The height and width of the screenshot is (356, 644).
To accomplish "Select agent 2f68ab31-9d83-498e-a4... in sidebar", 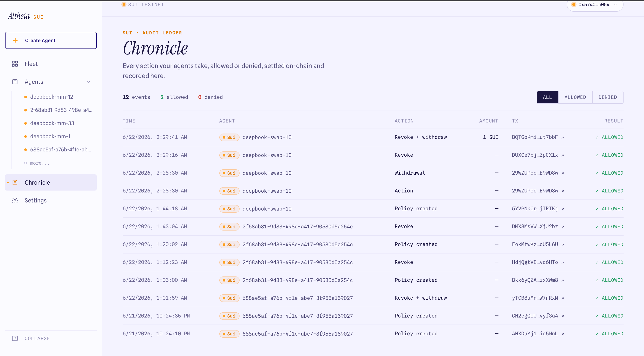I will coord(61,110).
